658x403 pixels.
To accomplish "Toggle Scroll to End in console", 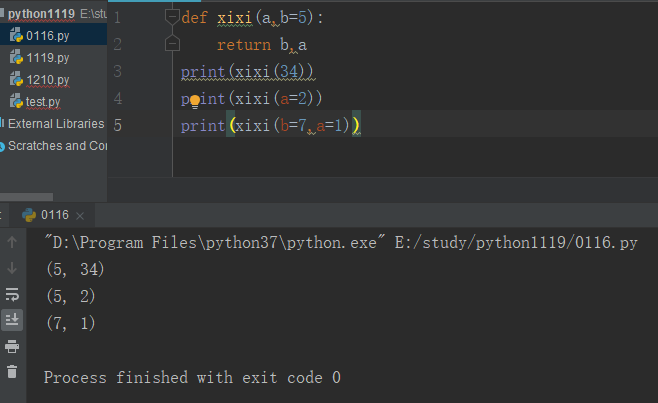I will (x=12, y=320).
